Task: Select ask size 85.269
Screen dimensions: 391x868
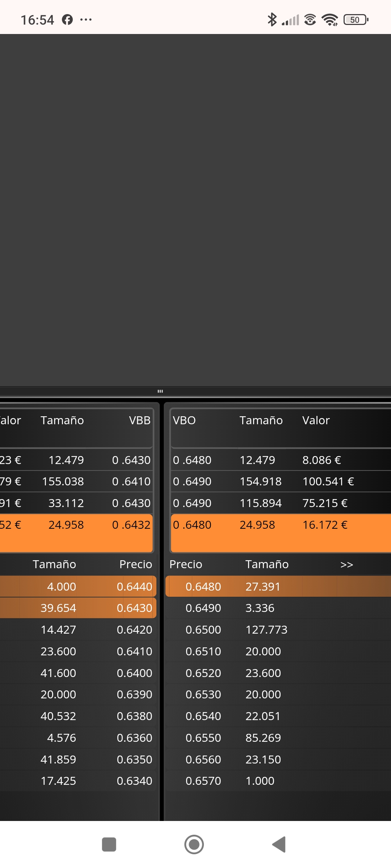Action: [263, 738]
